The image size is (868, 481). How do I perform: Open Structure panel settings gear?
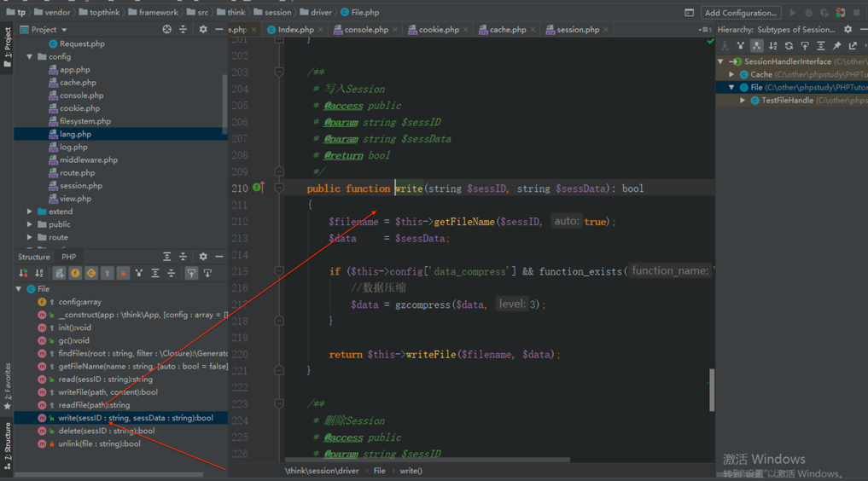203,257
